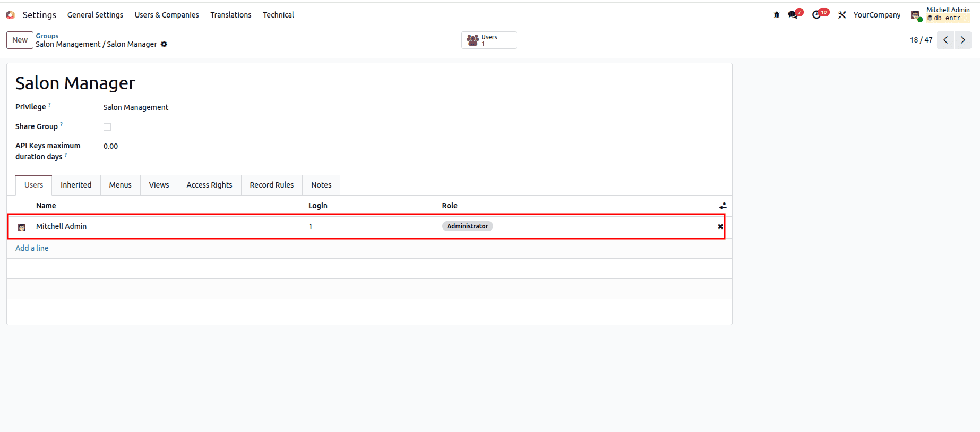Open the Odoo home apps icon
The width and height of the screenshot is (980, 432).
[x=10, y=15]
